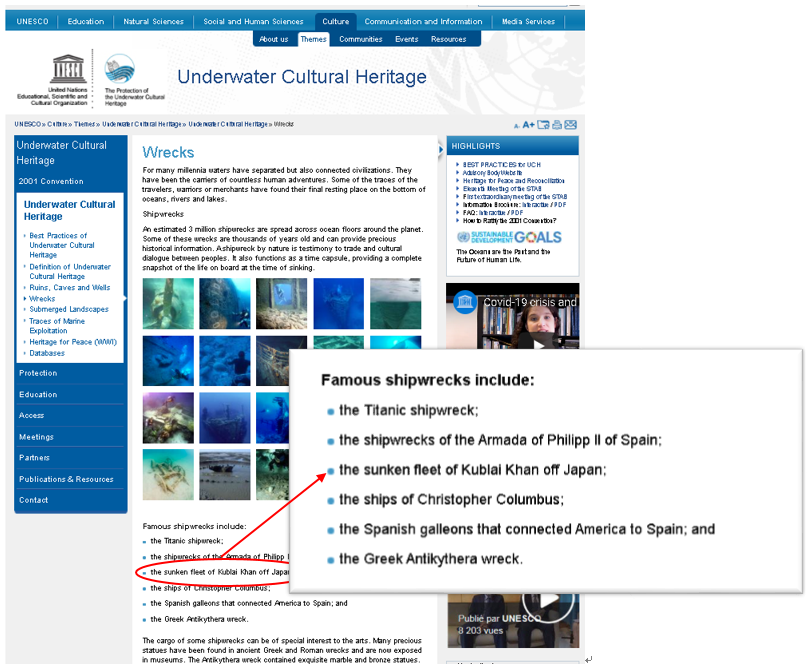Open Heritage for Peace (WWI) link
Screen dimensions: 808x664
click(73, 342)
